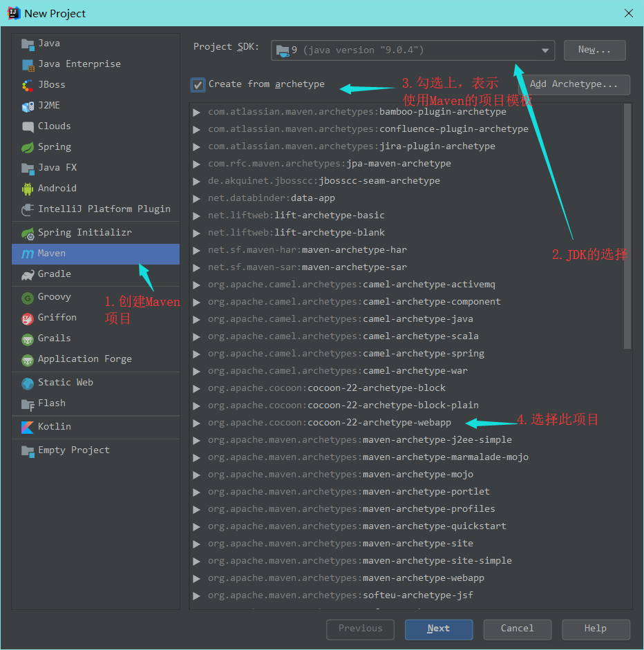The height and width of the screenshot is (650, 644).
Task: Click the Java Enterprise icon
Action: [28, 65]
